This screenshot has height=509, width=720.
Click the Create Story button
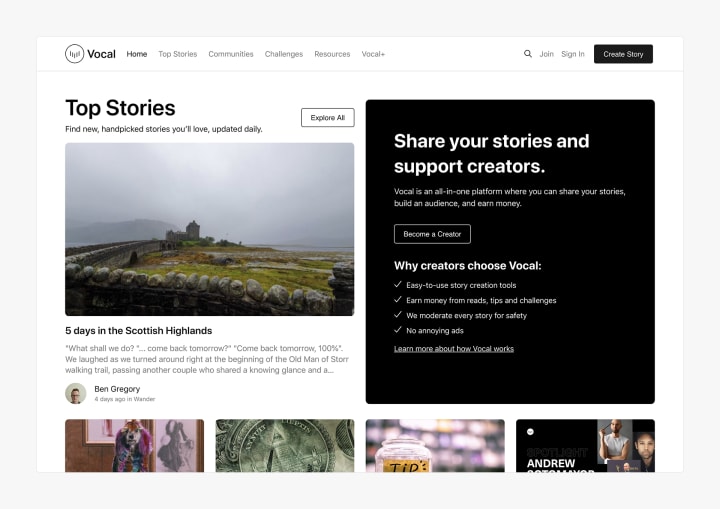click(623, 54)
